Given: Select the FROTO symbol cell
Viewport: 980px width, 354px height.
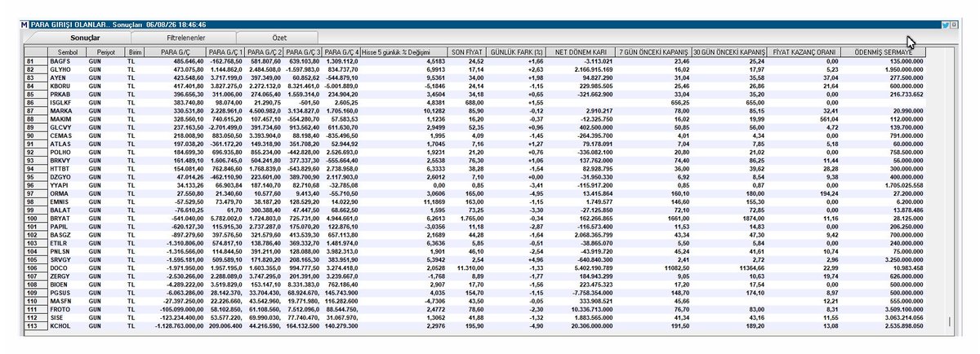Looking at the screenshot, I should [66, 308].
